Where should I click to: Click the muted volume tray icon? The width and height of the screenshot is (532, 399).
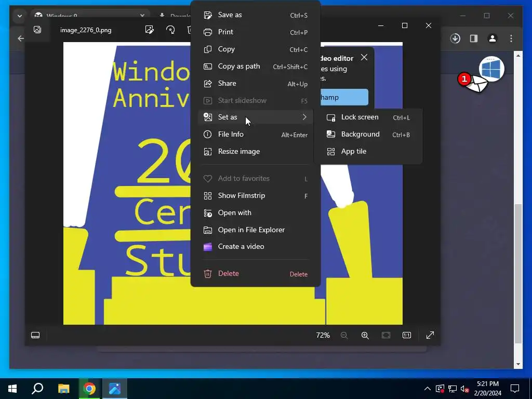click(x=464, y=389)
